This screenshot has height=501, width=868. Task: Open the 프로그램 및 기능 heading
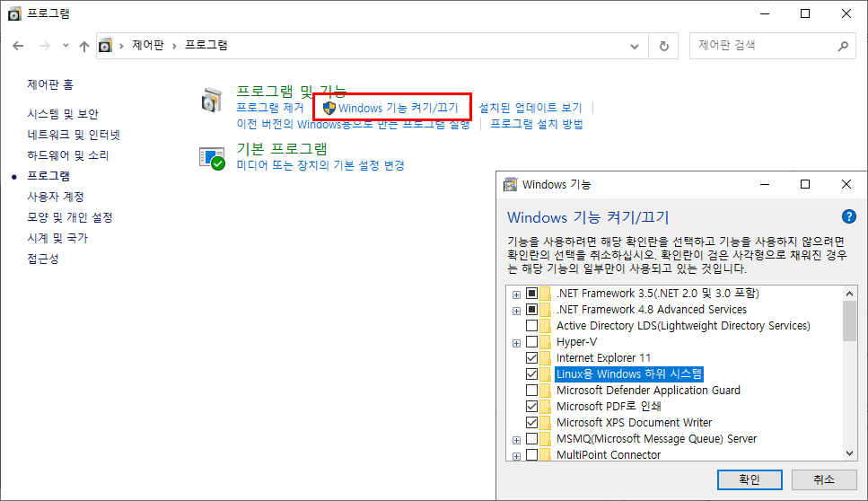pos(291,92)
